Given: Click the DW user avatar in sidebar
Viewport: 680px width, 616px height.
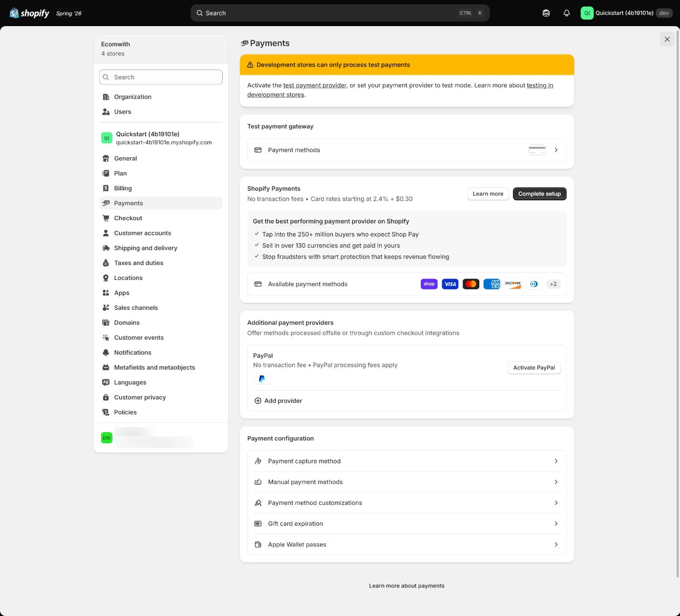Looking at the screenshot, I should [107, 438].
